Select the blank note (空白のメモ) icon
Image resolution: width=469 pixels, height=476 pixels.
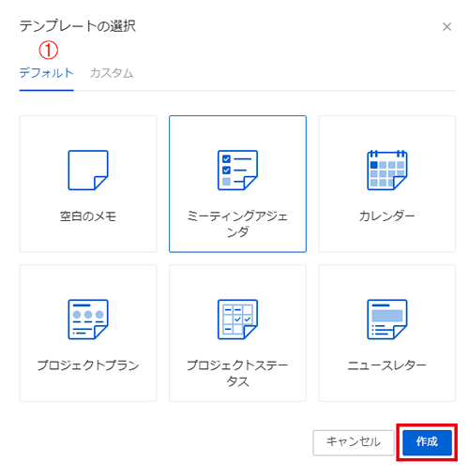(x=88, y=170)
